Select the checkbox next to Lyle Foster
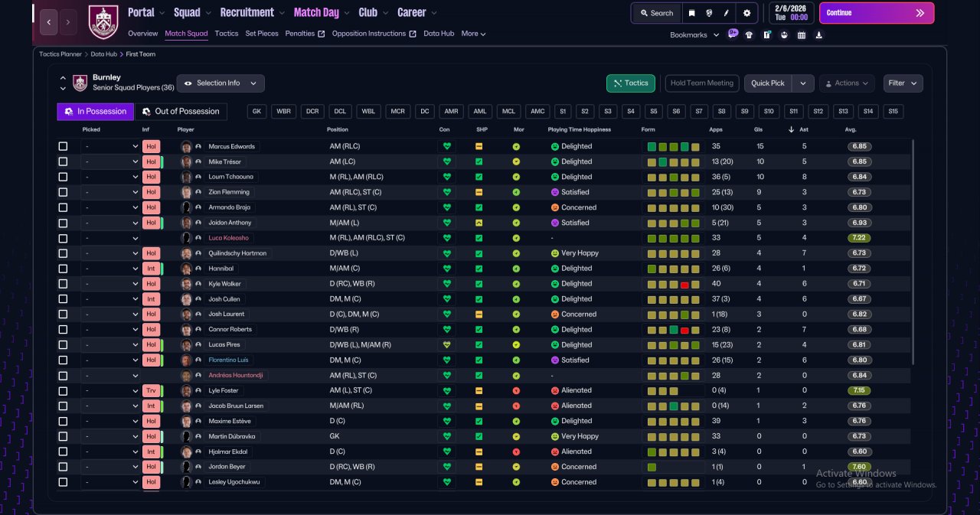 [63, 390]
